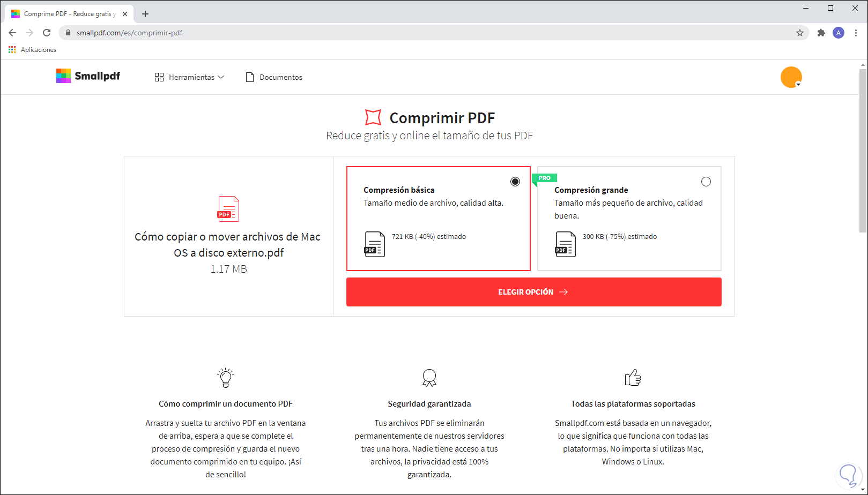Open the Chrome profile avatar
The image size is (868, 495).
point(839,33)
